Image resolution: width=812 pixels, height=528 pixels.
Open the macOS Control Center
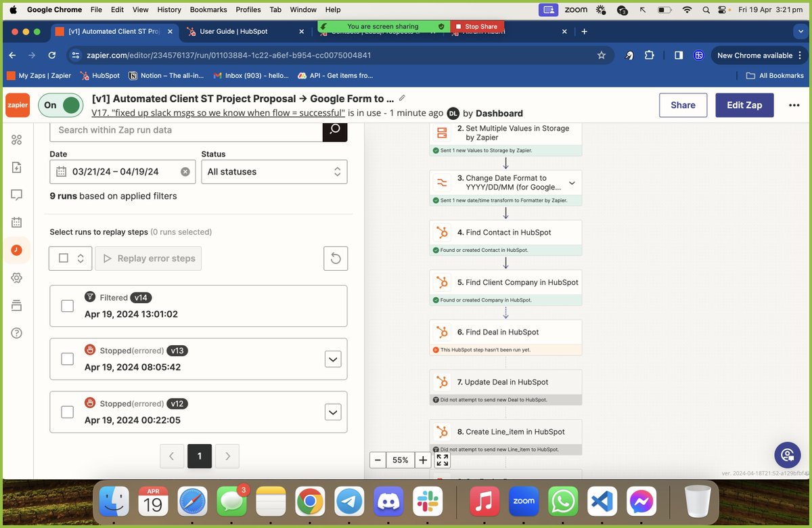722,9
